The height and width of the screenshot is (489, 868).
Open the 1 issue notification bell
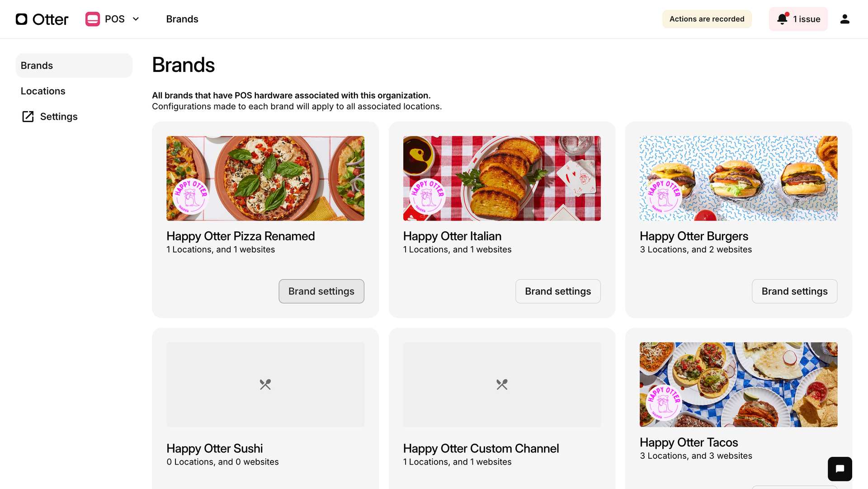[798, 19]
